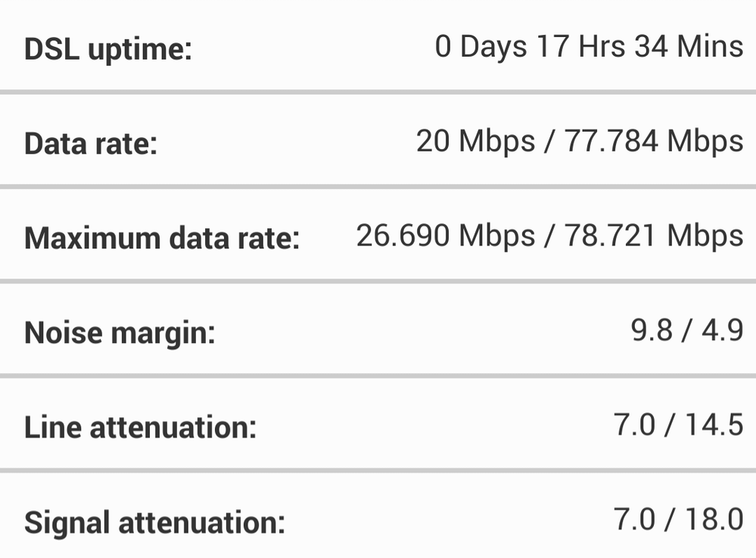Click the DSL uptime label

tap(108, 50)
